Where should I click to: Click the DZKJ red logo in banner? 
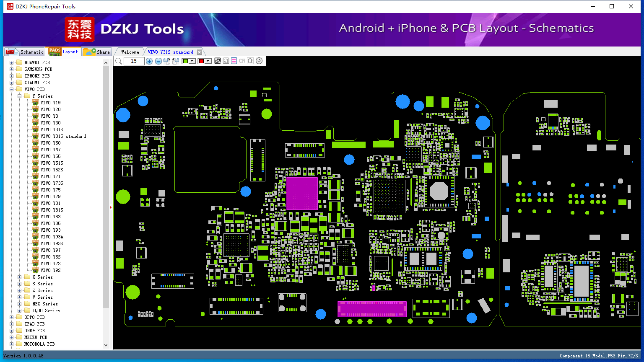[x=80, y=29]
